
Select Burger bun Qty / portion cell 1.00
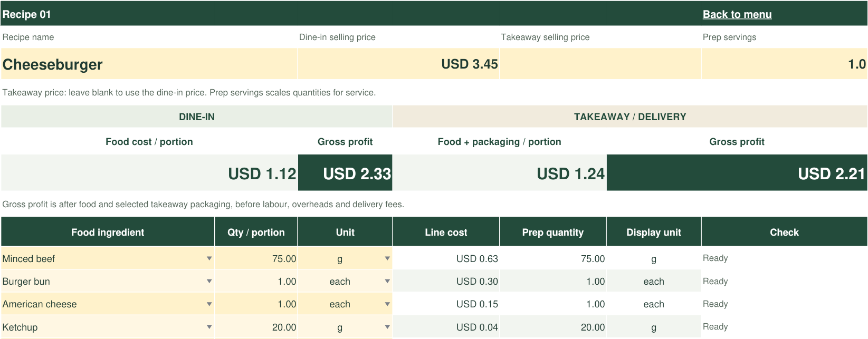[x=256, y=281]
